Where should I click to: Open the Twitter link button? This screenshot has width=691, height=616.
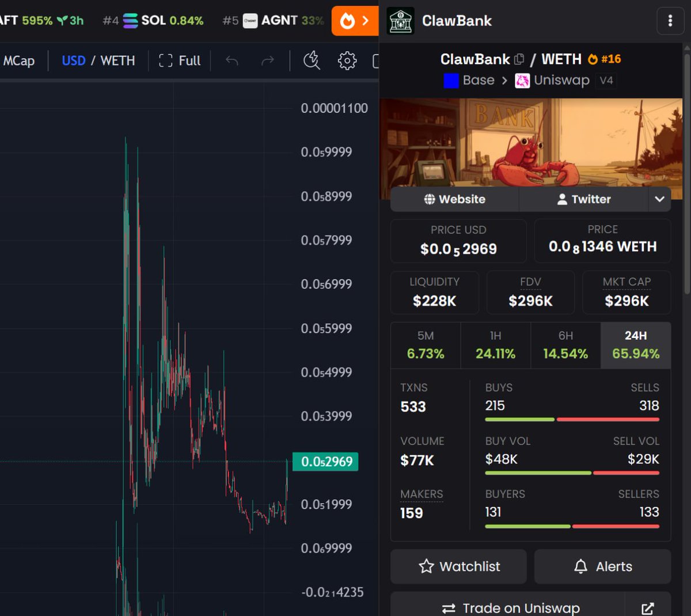coord(585,199)
